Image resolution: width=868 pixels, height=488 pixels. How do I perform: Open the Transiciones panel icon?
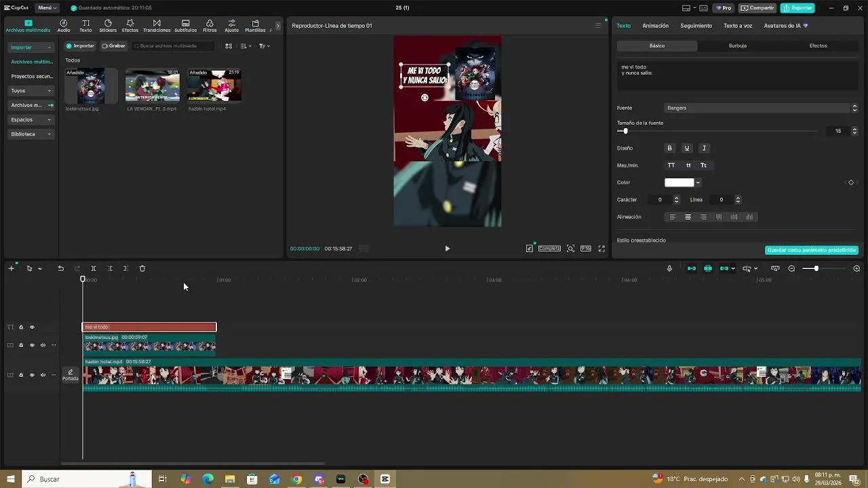point(157,26)
